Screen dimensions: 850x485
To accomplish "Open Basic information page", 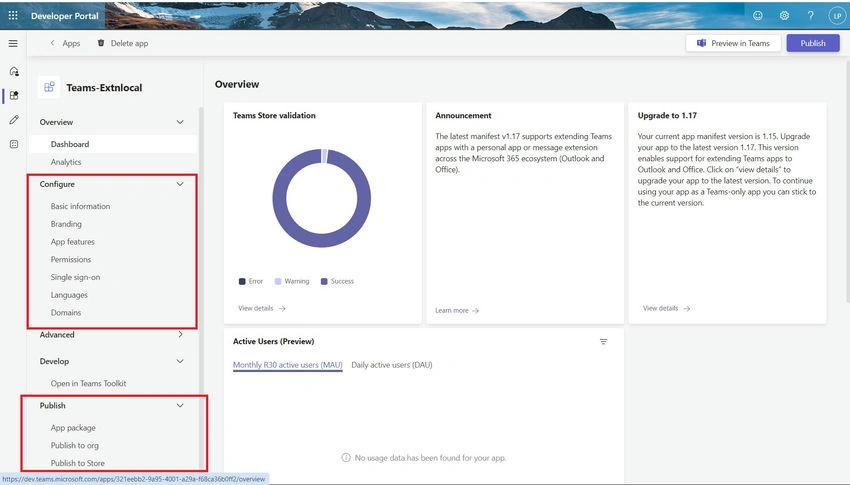I will click(x=80, y=206).
